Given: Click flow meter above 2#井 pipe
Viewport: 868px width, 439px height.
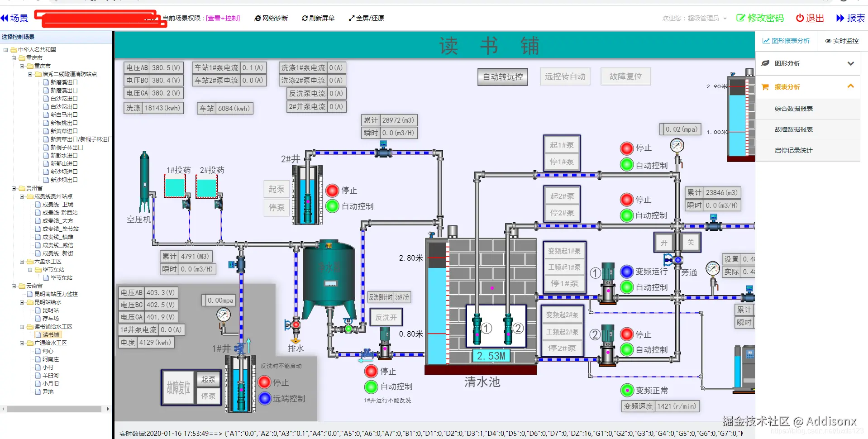Looking at the screenshot, I should [383, 149].
